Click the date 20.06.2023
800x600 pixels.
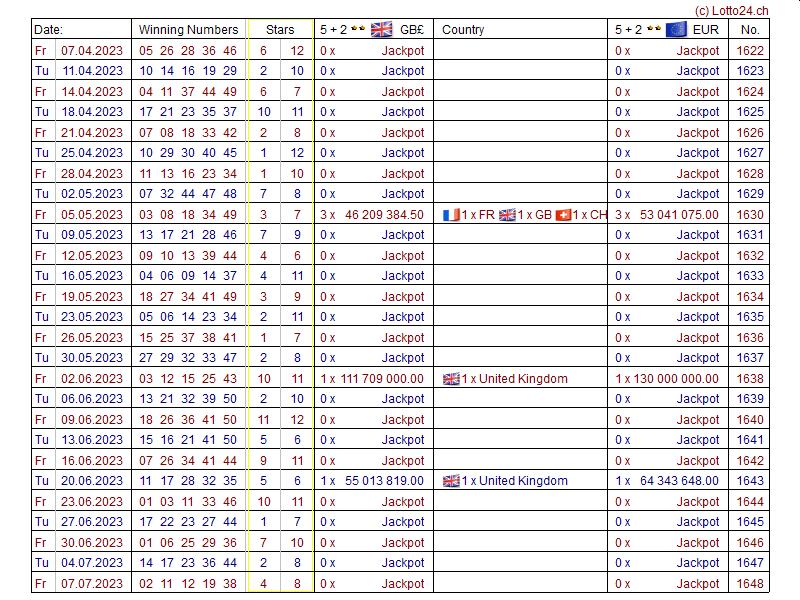pyautogui.click(x=92, y=481)
